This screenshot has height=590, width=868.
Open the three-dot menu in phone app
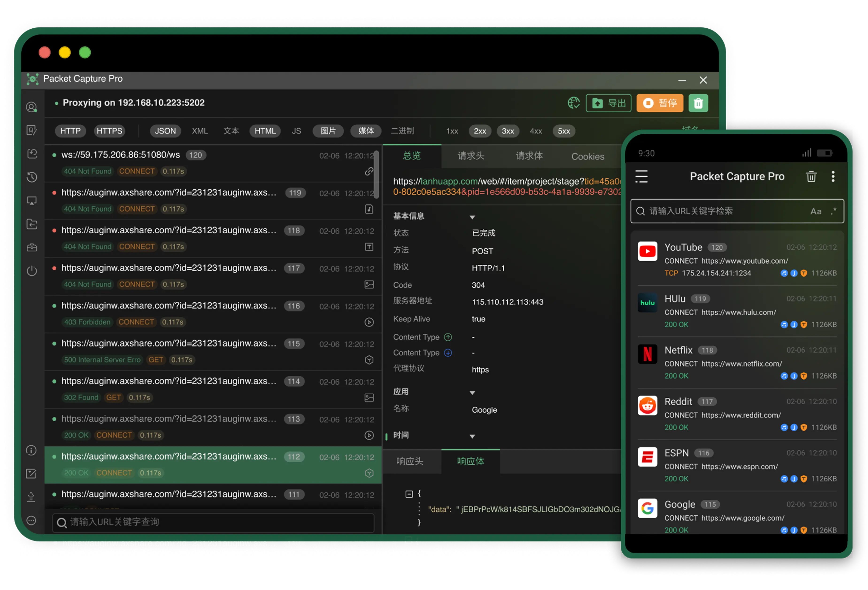[833, 176]
